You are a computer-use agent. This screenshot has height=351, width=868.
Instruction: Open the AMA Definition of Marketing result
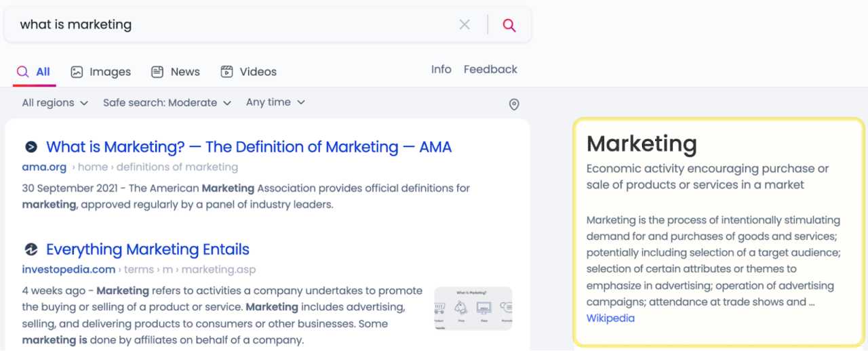(x=248, y=147)
